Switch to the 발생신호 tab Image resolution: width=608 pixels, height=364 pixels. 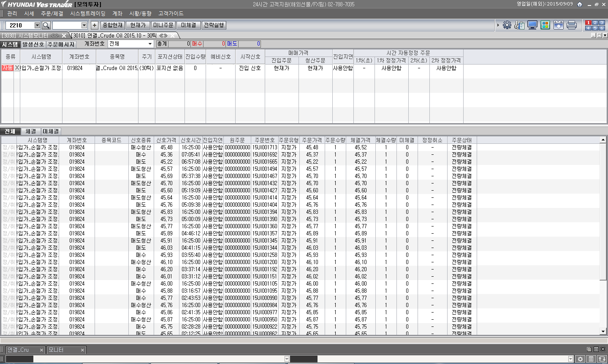[x=33, y=44]
